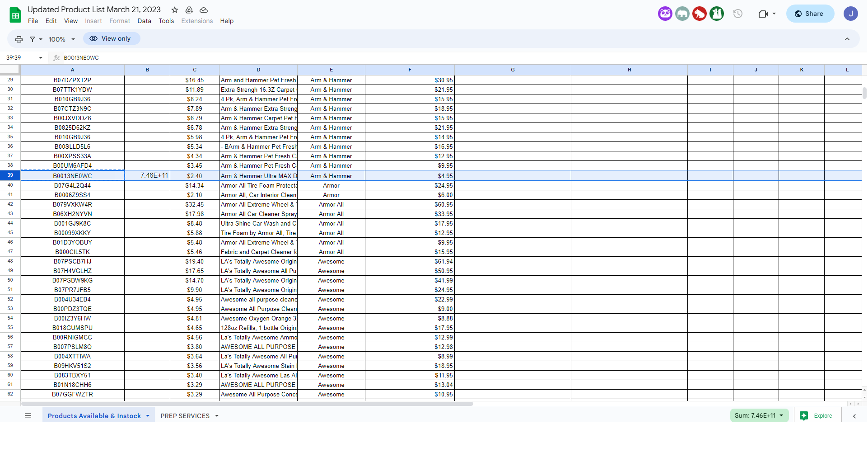The height and width of the screenshot is (471, 868).
Task: Click the add to Drive shortcut icon
Action: tap(189, 10)
